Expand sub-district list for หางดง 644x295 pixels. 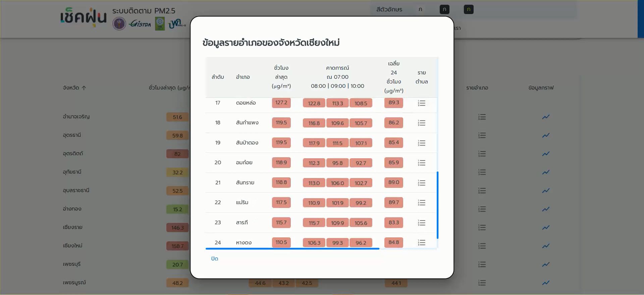tap(422, 243)
